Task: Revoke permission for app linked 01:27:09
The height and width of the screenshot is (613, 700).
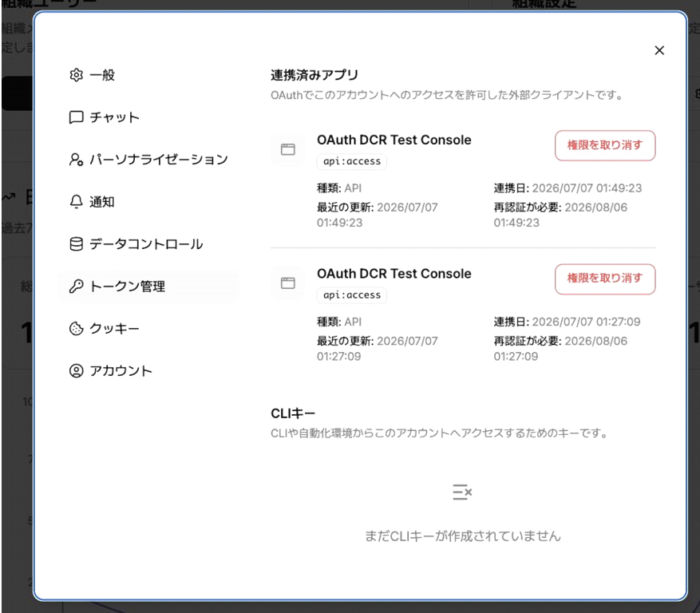Action: (605, 279)
